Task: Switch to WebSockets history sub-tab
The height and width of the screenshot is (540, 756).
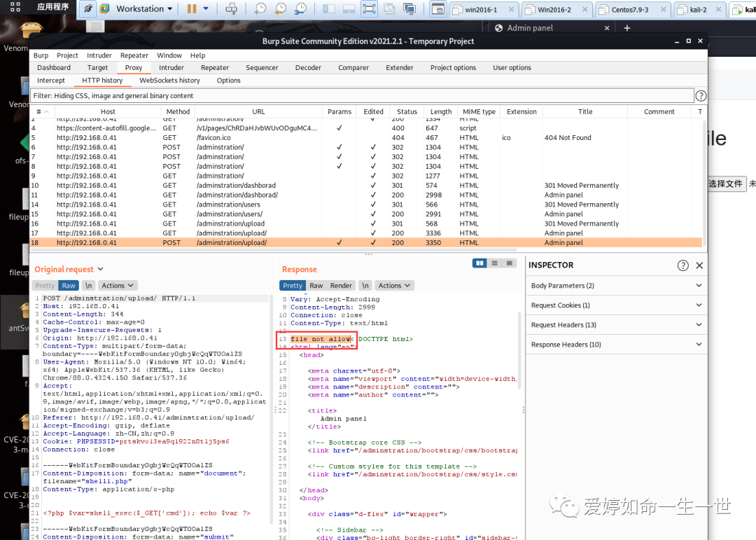Action: pyautogui.click(x=169, y=80)
